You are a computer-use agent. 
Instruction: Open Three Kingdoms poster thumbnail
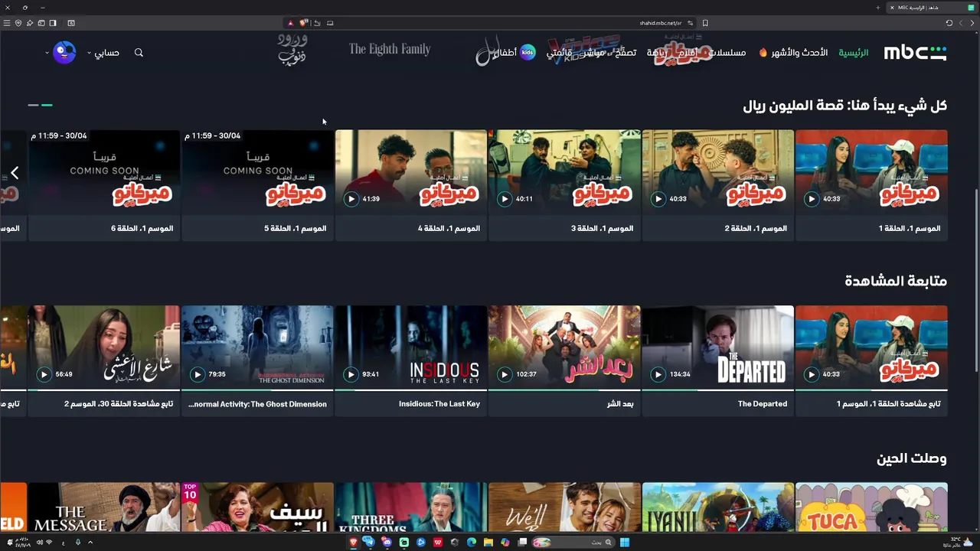(411, 507)
